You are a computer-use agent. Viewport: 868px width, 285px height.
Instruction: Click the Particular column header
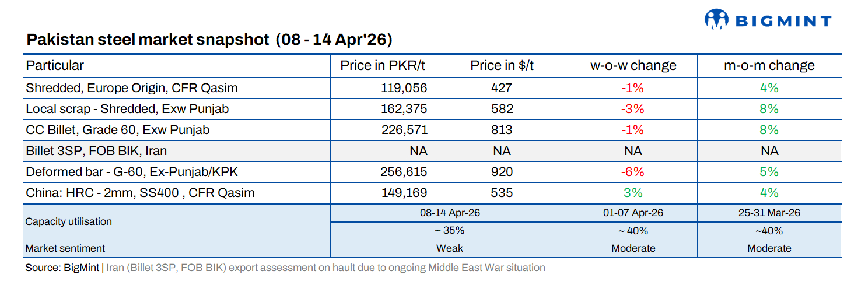tap(55, 65)
